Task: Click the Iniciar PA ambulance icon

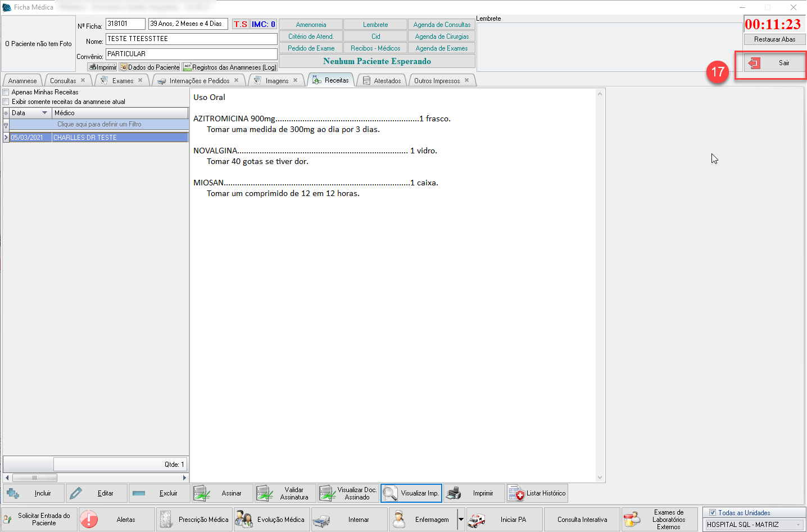Action: click(x=477, y=520)
